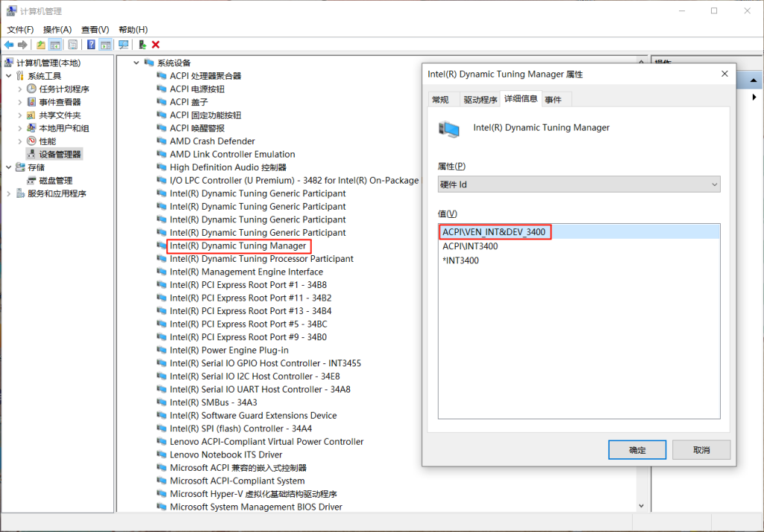Click the up-one-level folder toolbar icon
This screenshot has height=532, width=764.
[x=41, y=45]
